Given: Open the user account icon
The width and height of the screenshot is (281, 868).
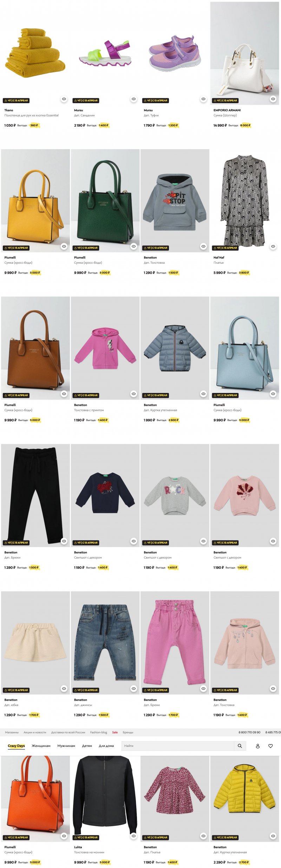Looking at the screenshot, I should tap(257, 746).
